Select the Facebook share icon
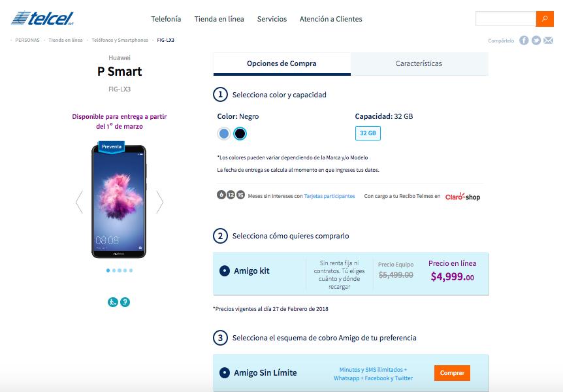The width and height of the screenshot is (563, 392). pyautogui.click(x=523, y=41)
